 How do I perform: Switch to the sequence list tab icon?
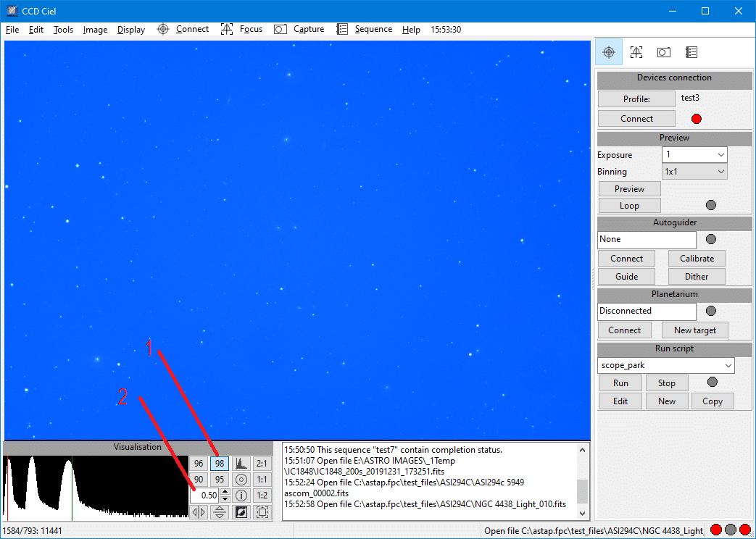[x=691, y=52]
